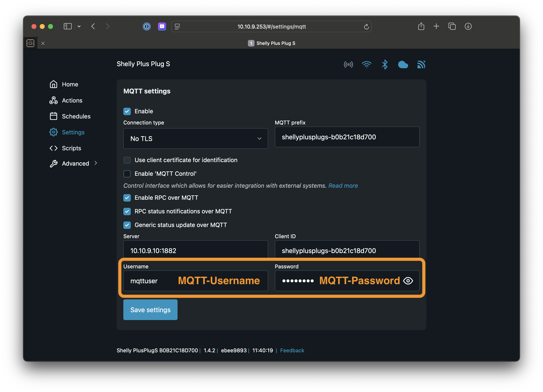The height and width of the screenshot is (392, 543).
Task: Open a new tab with the plus icon
Action: [436, 26]
